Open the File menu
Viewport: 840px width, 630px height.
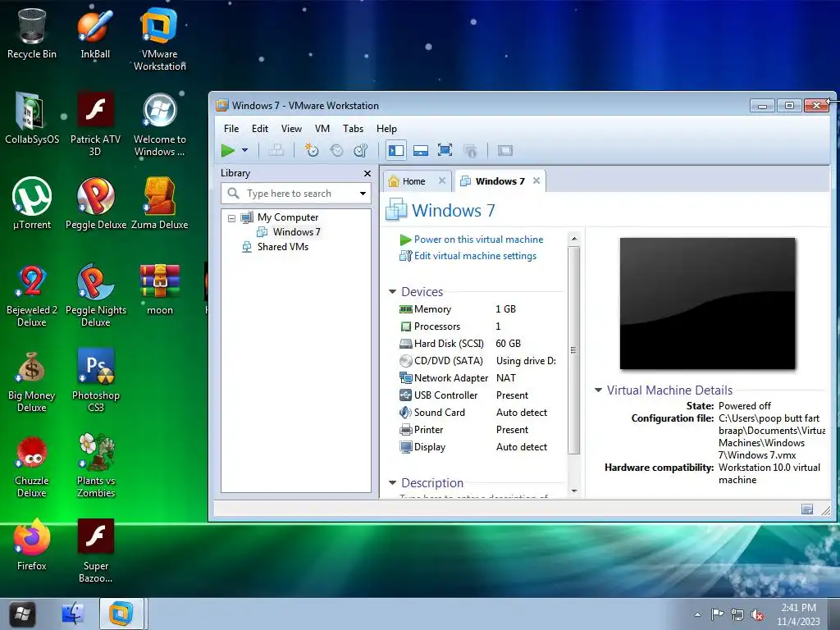click(231, 129)
